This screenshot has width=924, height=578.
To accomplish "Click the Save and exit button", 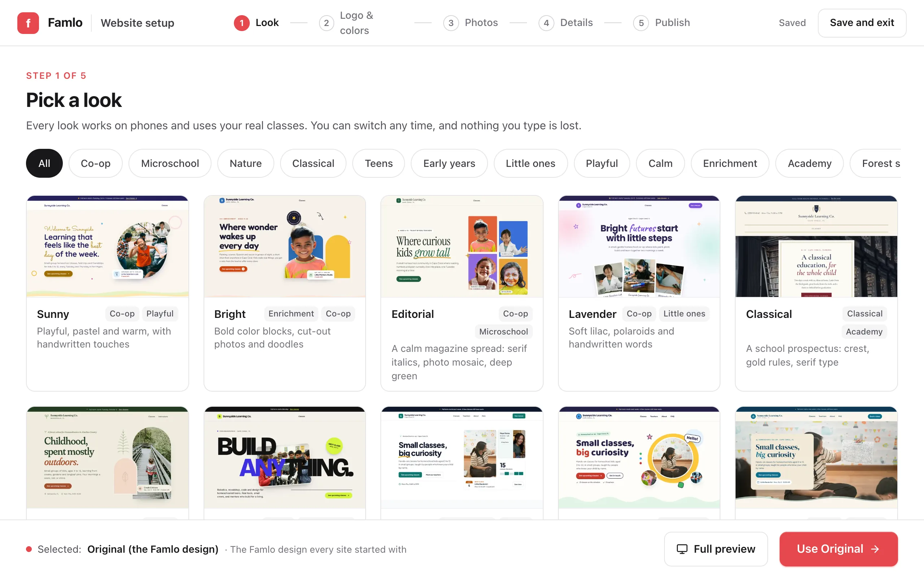I will [x=862, y=23].
